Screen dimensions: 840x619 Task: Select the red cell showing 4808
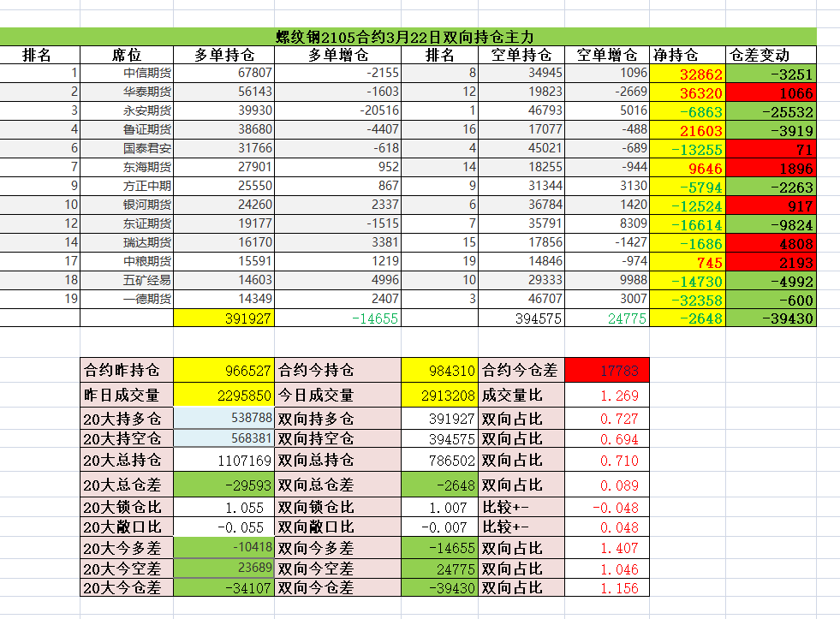[x=770, y=242]
